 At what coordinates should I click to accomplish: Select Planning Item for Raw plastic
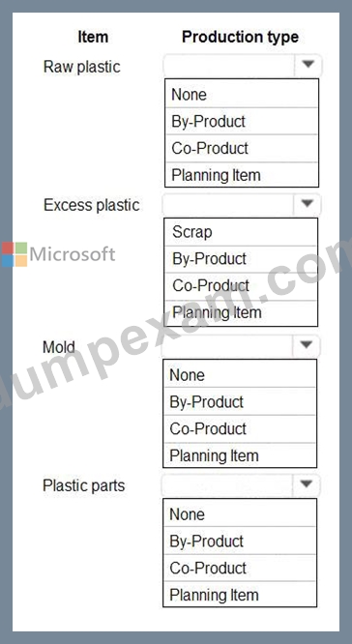tap(242, 175)
